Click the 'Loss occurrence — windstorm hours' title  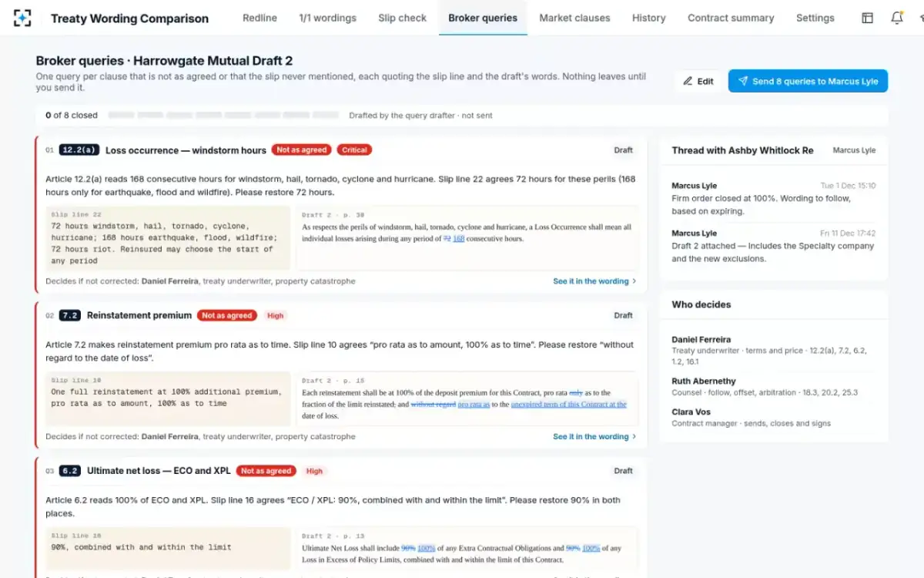186,150
